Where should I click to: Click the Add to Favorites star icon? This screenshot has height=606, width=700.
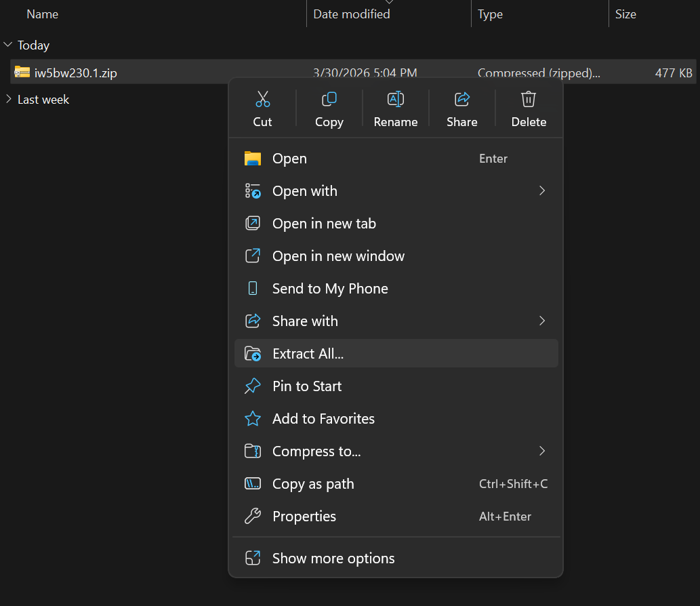[x=253, y=419]
